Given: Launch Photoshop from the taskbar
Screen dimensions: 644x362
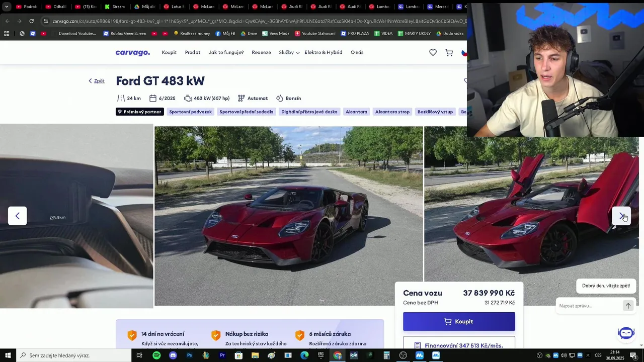Looking at the screenshot, I should tap(189, 355).
